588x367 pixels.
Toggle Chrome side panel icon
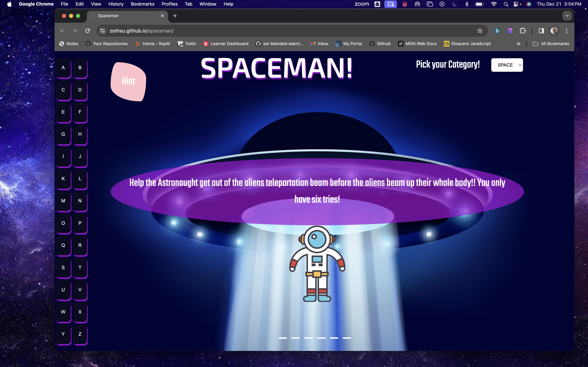(541, 31)
